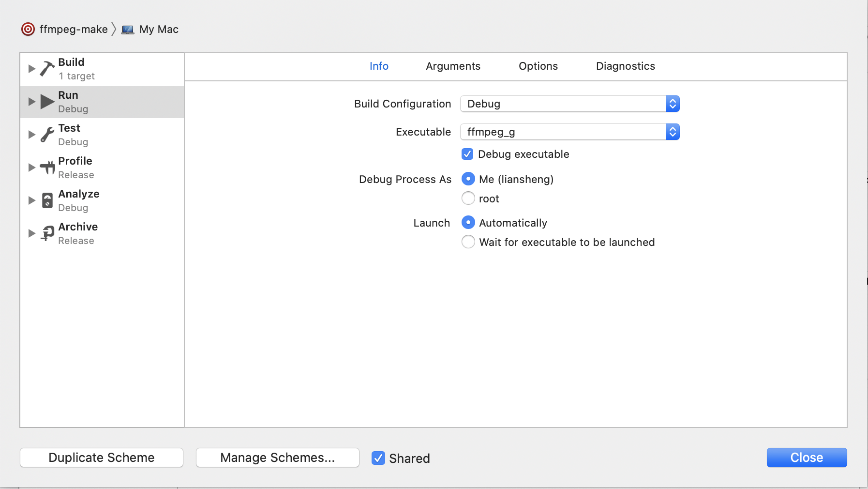Click the My Mac destination icon
This screenshot has width=868, height=489.
(128, 30)
